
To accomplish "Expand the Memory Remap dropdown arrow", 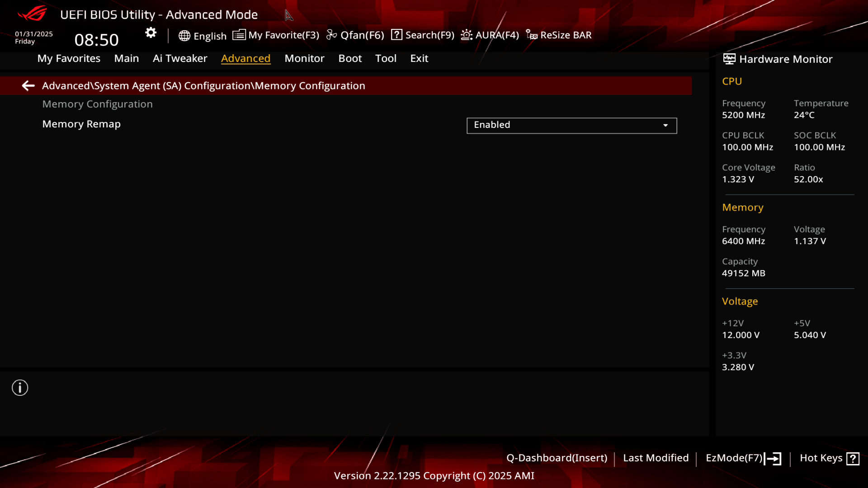I will [x=665, y=126].
